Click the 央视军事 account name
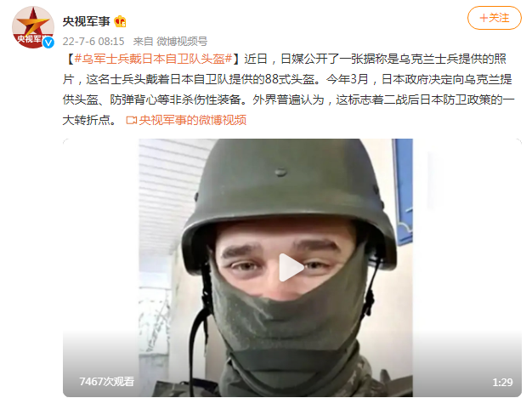 86,21
